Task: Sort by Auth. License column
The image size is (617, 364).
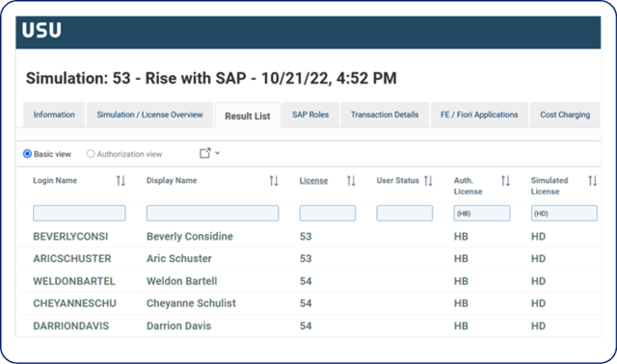Action: [x=505, y=181]
